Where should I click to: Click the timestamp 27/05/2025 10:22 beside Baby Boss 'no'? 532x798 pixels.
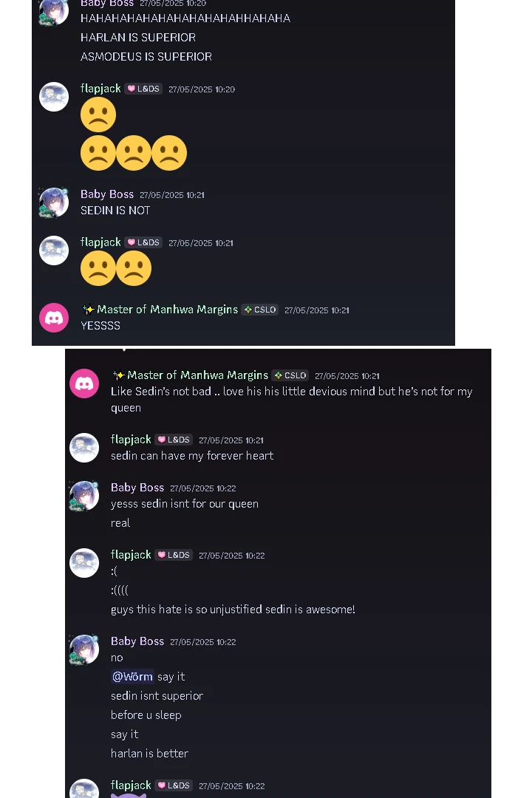click(203, 642)
